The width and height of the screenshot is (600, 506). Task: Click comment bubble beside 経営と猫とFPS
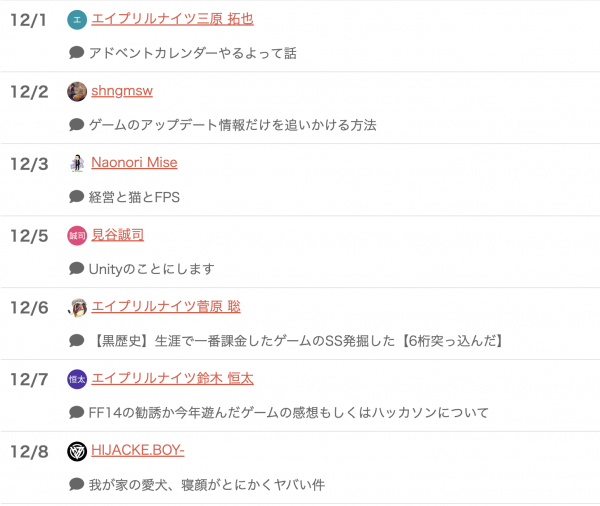(x=77, y=196)
